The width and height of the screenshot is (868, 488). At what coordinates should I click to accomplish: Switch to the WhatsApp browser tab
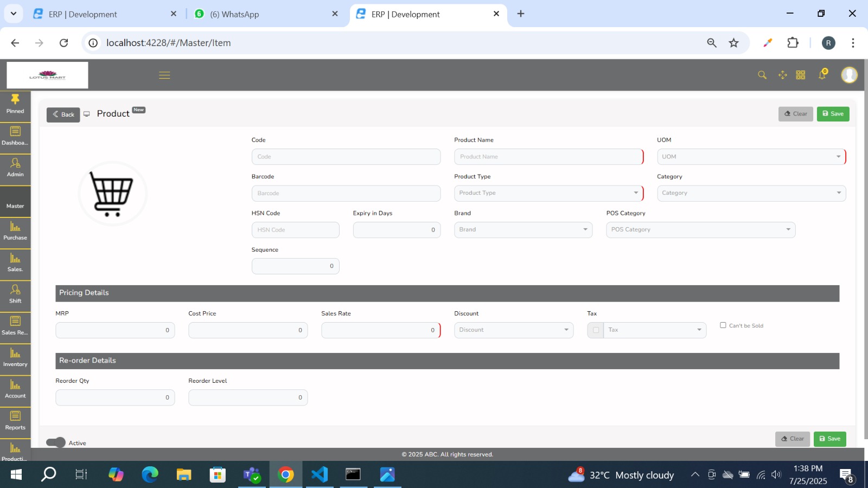pos(266,14)
